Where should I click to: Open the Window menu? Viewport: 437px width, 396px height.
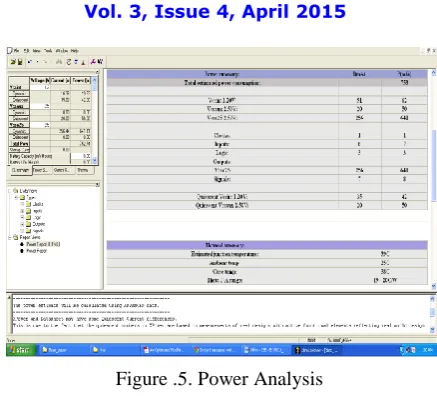pos(62,51)
